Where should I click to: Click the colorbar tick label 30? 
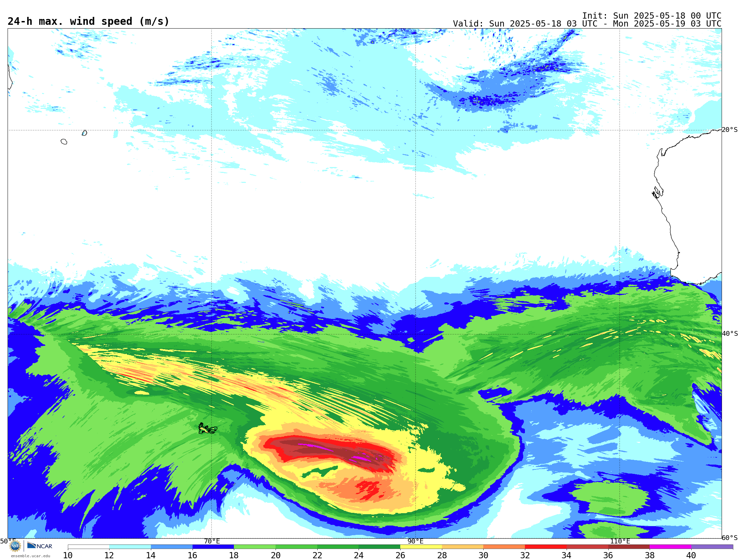483,555
